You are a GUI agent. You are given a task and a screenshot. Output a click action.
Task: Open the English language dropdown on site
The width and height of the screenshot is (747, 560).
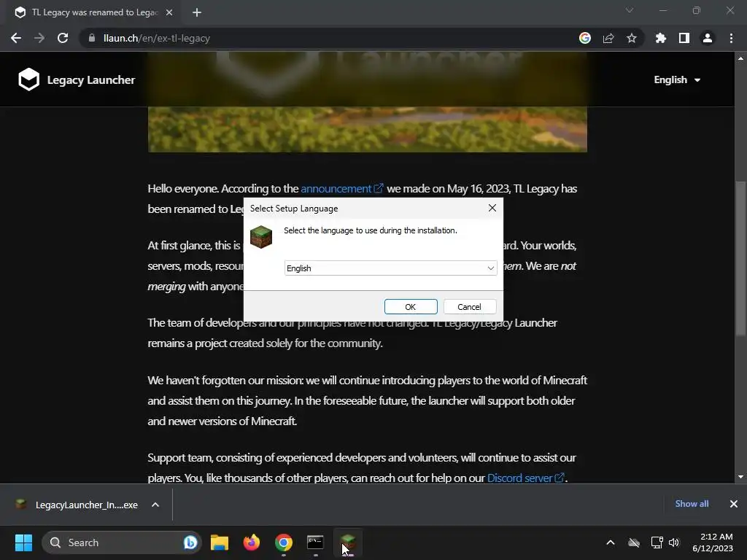677,79
